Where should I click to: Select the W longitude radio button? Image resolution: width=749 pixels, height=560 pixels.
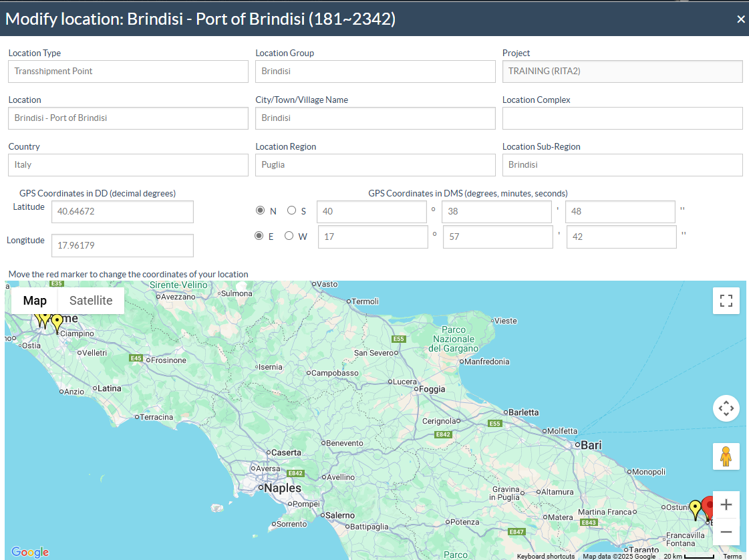coord(289,236)
